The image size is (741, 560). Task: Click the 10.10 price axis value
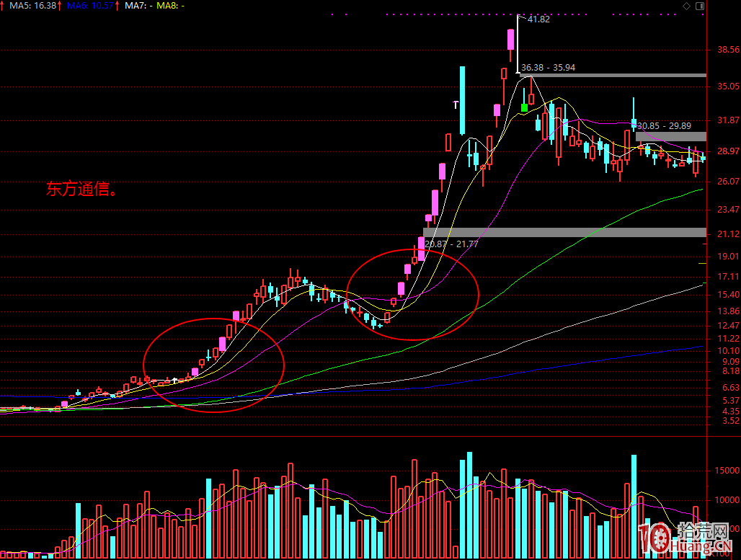728,351
